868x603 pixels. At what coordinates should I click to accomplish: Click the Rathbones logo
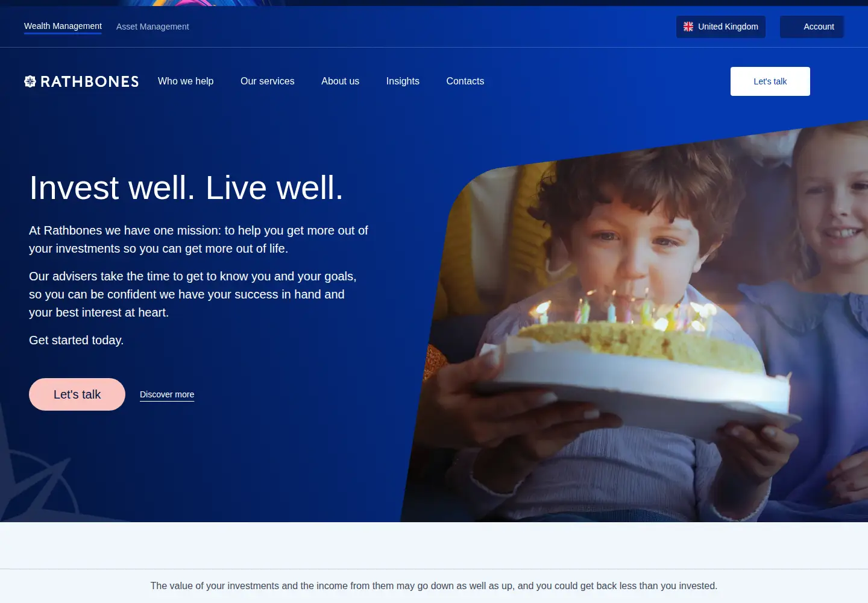[81, 81]
